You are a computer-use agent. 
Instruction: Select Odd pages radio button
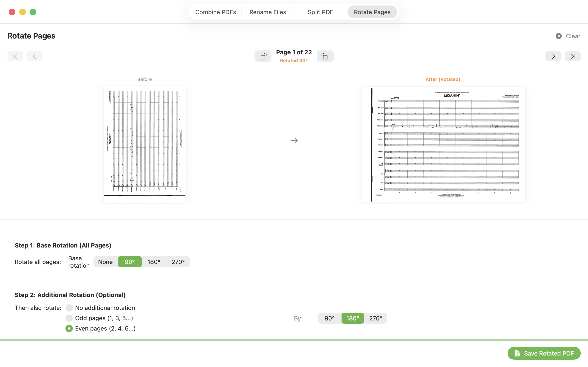click(x=69, y=318)
